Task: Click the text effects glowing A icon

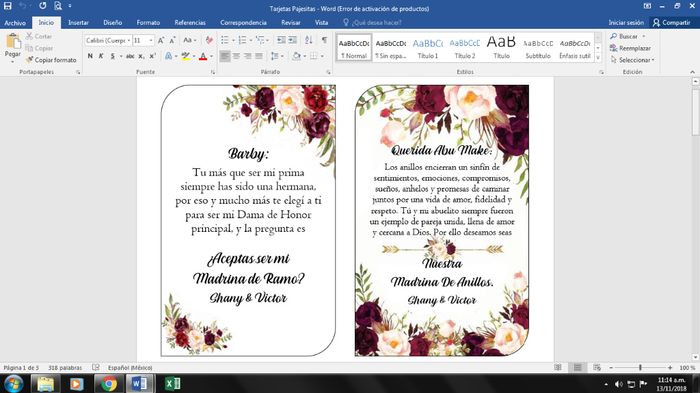Action: 169,56
